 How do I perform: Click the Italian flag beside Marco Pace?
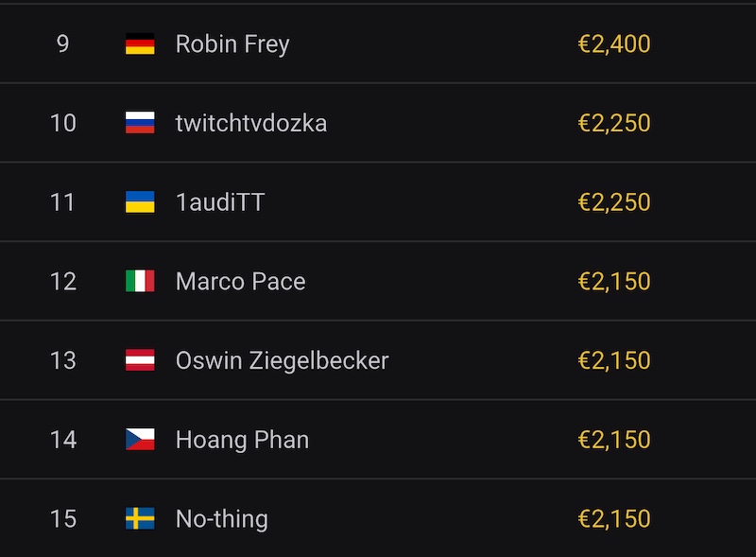[140, 281]
